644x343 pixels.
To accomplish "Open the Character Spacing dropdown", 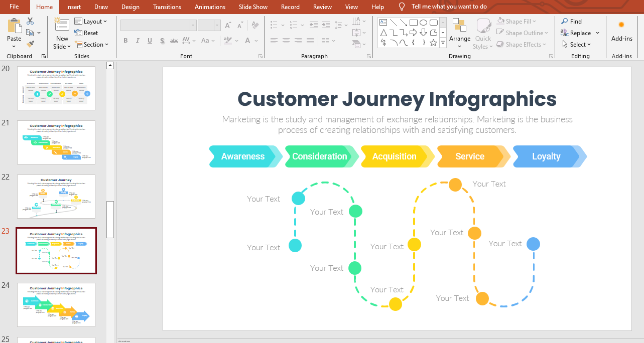I will 190,41.
